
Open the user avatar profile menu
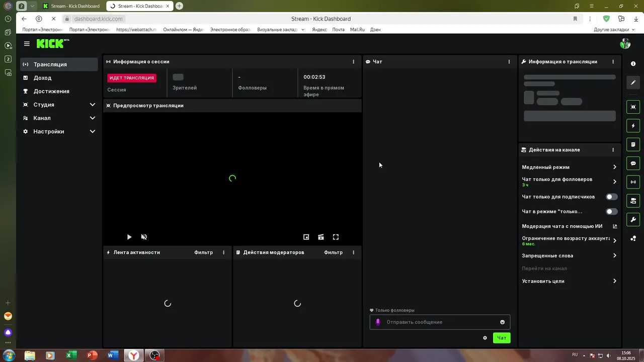(625, 44)
